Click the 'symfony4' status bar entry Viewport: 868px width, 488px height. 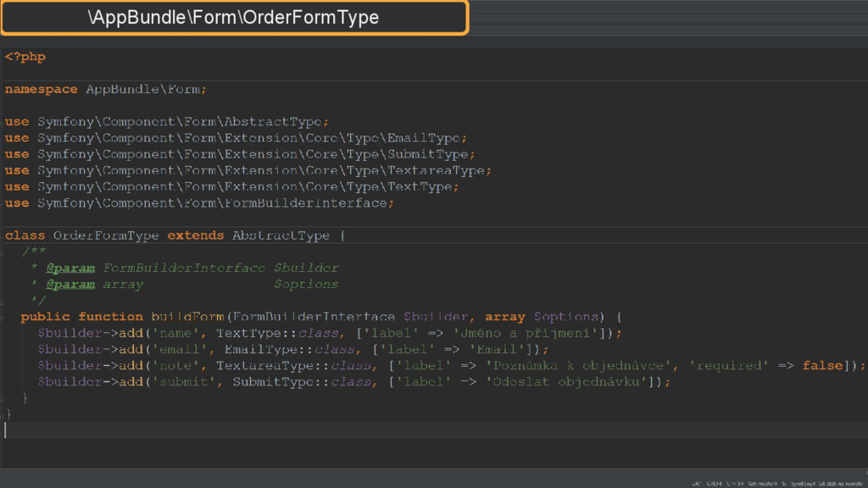pyautogui.click(x=803, y=484)
